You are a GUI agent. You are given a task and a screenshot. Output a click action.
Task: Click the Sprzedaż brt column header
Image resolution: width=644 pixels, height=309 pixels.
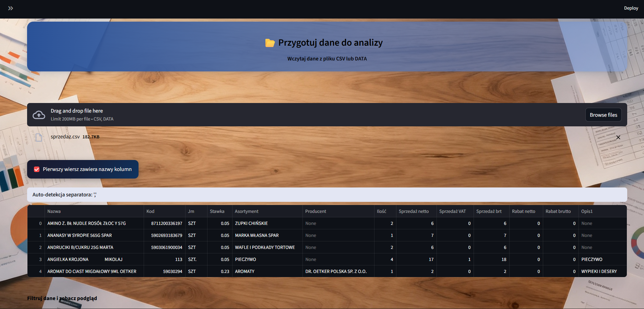tap(491, 211)
